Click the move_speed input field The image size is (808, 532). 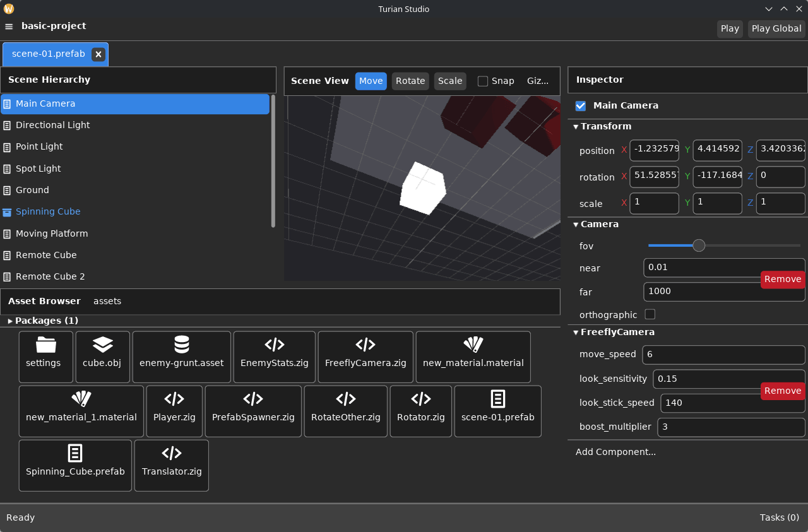point(724,355)
